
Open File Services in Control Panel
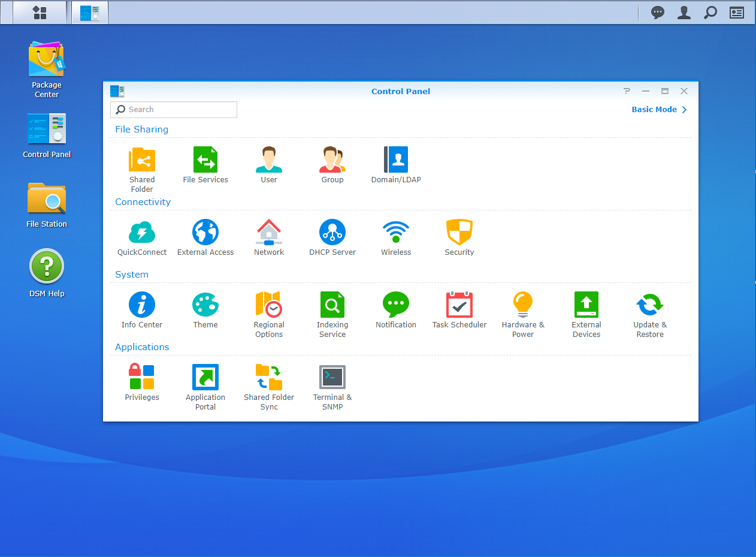pyautogui.click(x=205, y=160)
